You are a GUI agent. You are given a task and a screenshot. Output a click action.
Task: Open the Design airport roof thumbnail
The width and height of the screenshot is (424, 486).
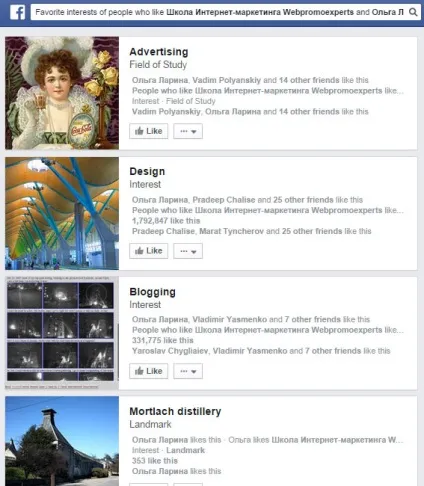click(62, 213)
